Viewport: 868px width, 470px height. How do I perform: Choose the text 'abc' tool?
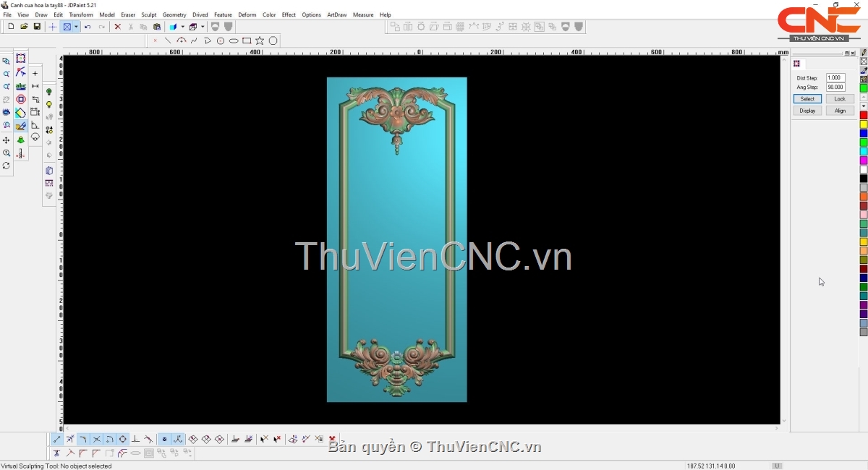pyautogui.click(x=21, y=86)
